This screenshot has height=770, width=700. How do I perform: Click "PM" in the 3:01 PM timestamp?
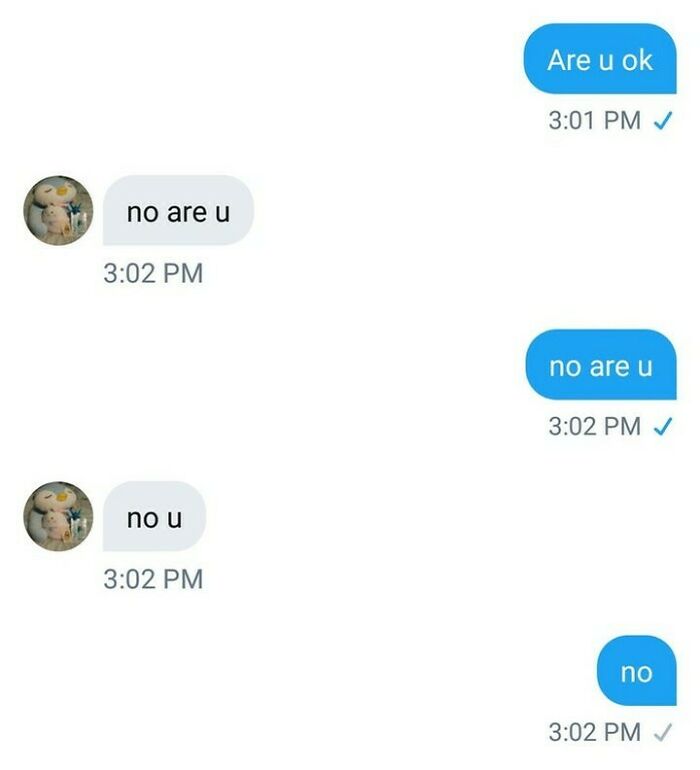(622, 120)
